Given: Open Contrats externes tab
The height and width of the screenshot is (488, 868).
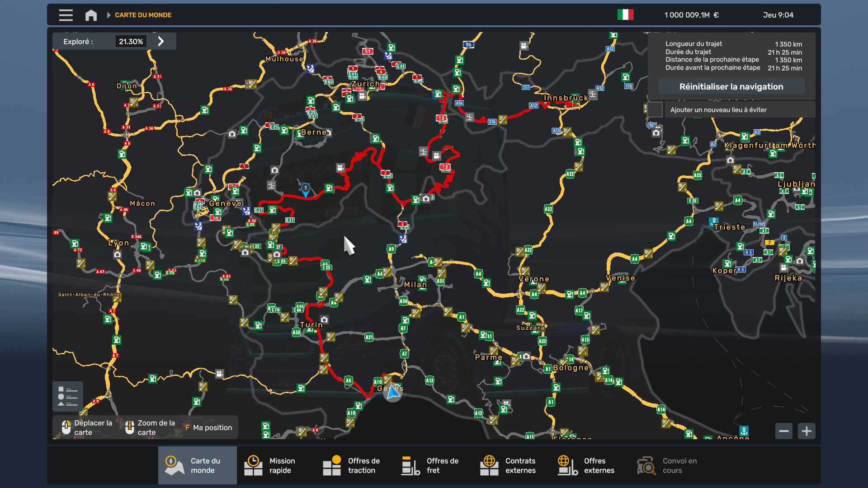Looking at the screenshot, I should pos(508,465).
